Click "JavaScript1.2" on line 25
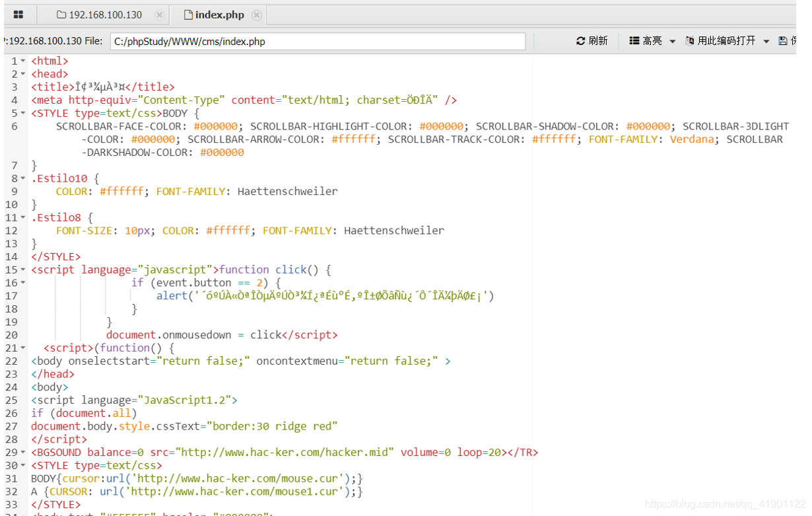 [184, 400]
